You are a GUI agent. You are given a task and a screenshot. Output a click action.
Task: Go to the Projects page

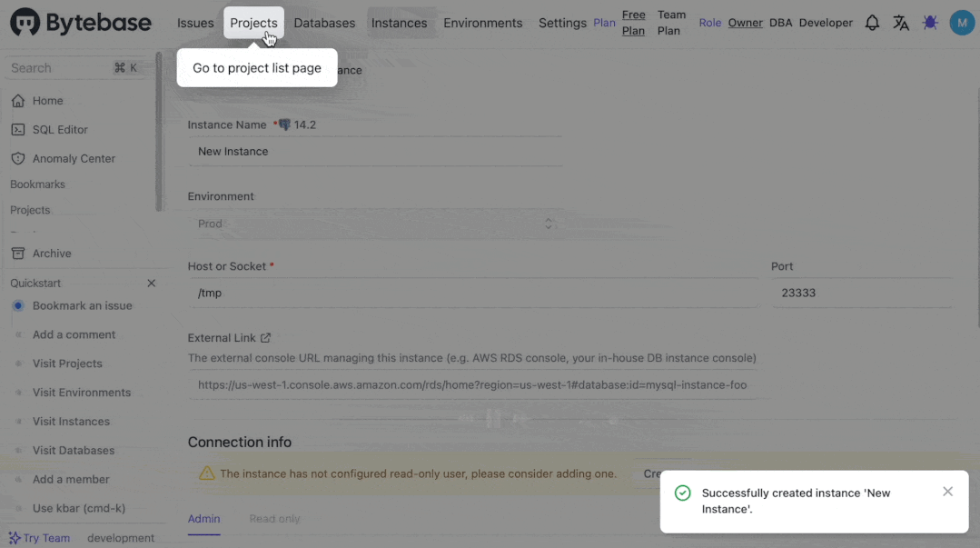click(x=253, y=23)
